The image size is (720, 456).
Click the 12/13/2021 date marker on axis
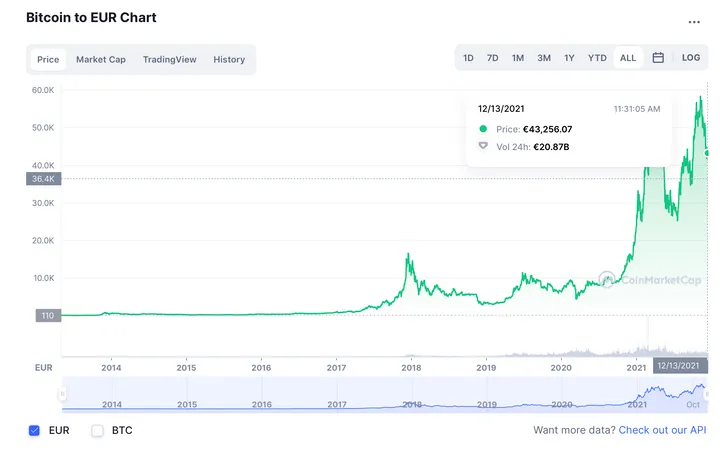tap(680, 366)
